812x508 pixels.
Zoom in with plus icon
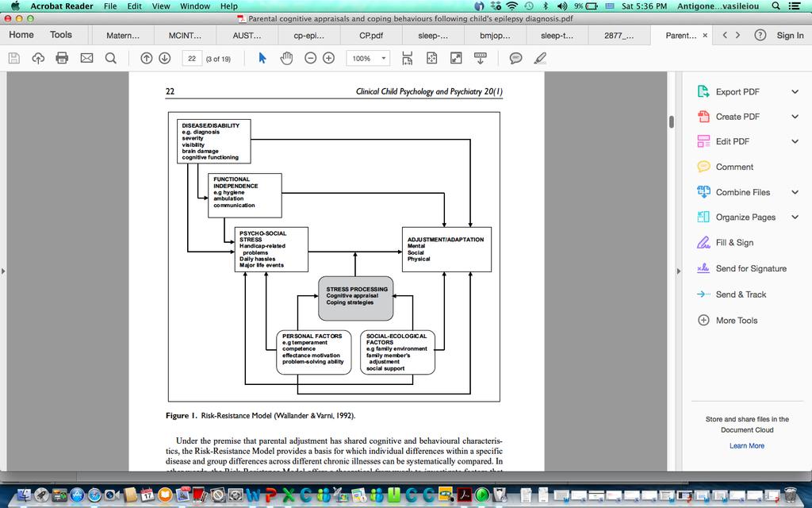328,58
